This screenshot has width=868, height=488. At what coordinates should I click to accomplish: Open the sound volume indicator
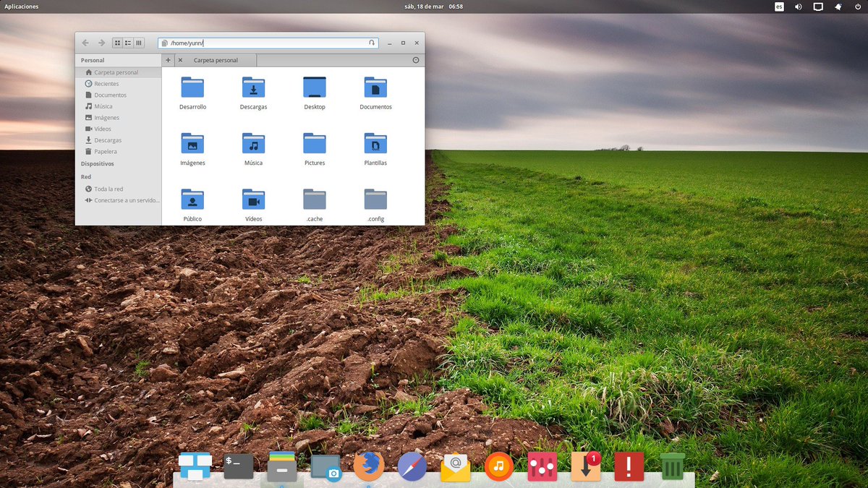799,7
